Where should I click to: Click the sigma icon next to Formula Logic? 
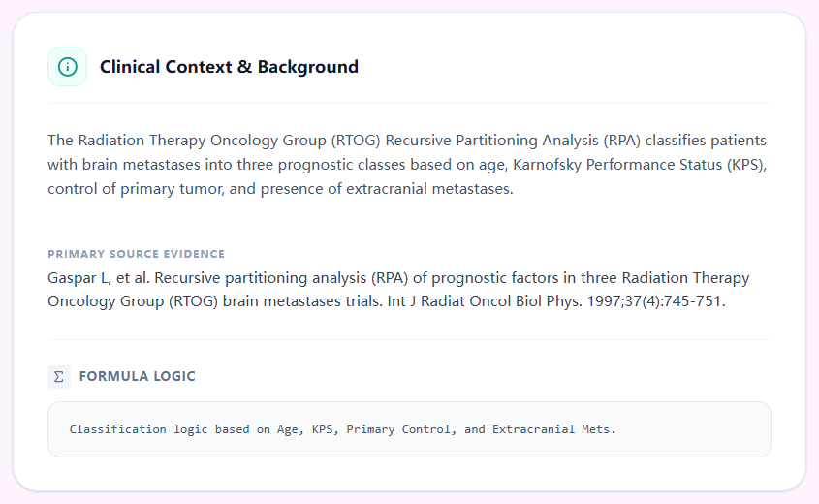pos(59,376)
